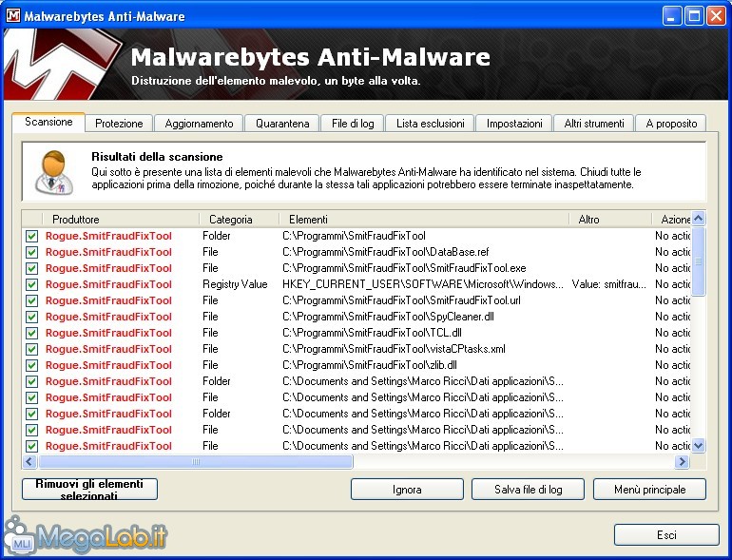The image size is (732, 560).
Task: Select the HKEY_CURRENT_USER registry entry
Action: tap(423, 284)
